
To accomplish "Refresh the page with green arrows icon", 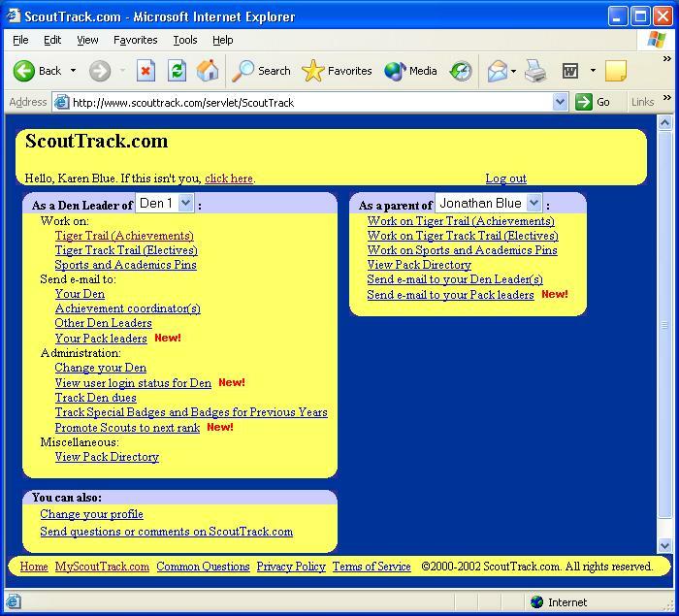I will coord(178,71).
